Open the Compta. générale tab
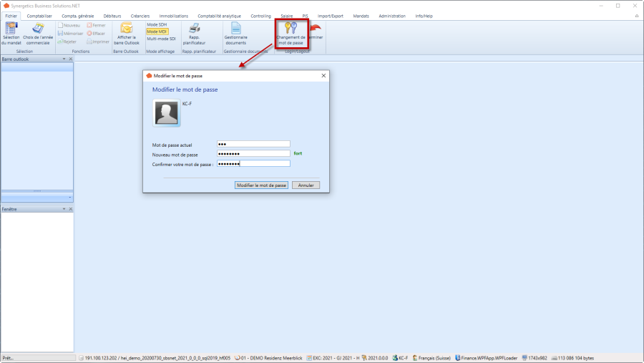Image resolution: width=644 pixels, height=363 pixels. [77, 16]
